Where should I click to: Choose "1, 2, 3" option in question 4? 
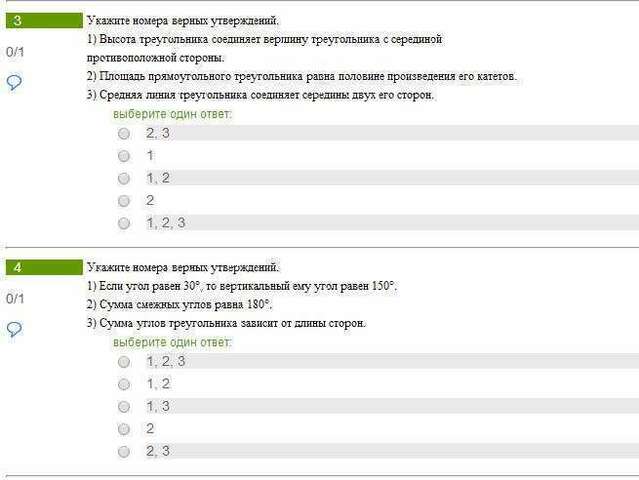[x=124, y=361]
